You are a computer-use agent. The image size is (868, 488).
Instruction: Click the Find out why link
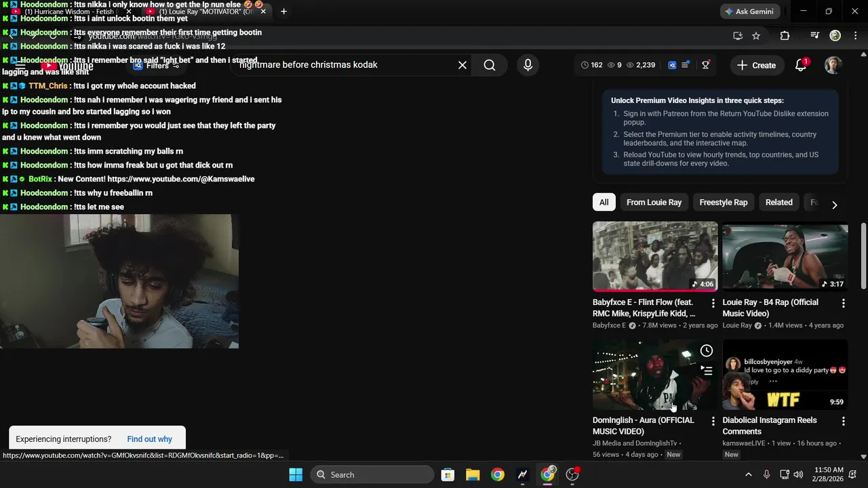click(149, 439)
